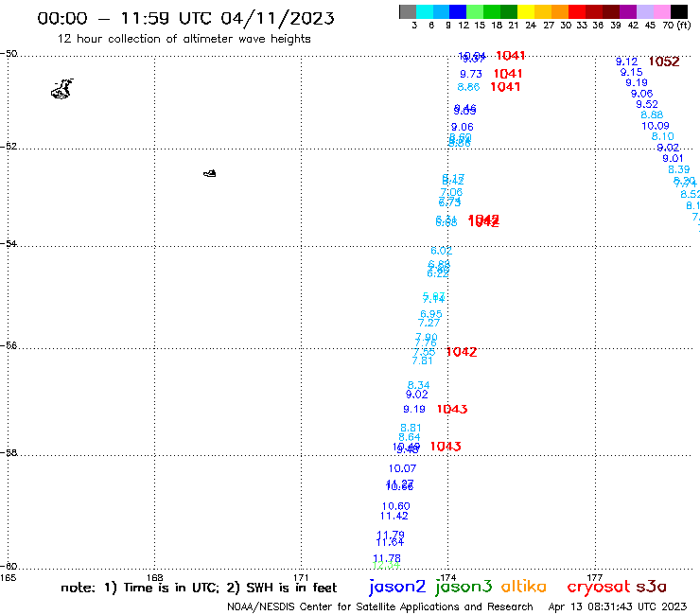Select the '8.10' wave height value

coord(662,136)
